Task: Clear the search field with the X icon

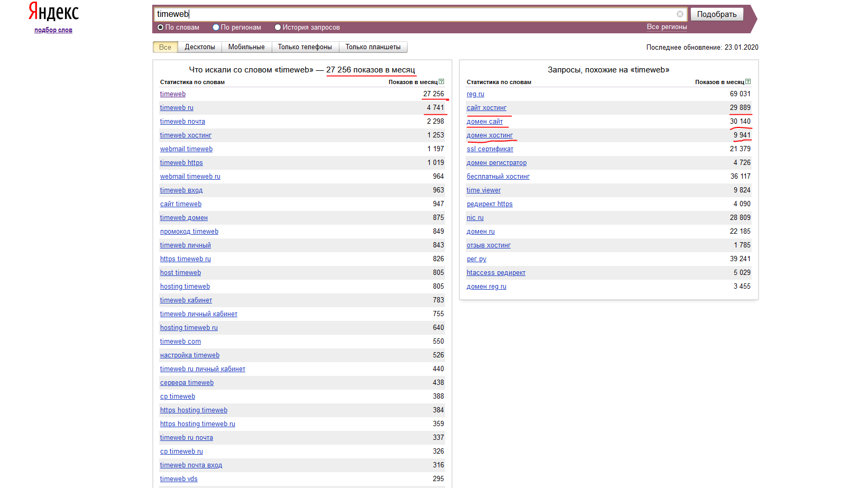Action: pyautogui.click(x=680, y=14)
